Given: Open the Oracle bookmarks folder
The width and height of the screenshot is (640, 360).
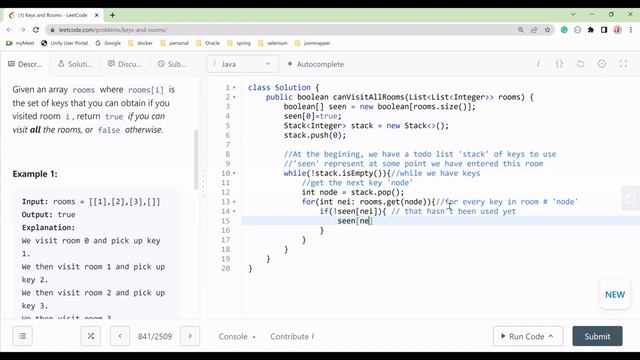Looking at the screenshot, I should (208, 43).
